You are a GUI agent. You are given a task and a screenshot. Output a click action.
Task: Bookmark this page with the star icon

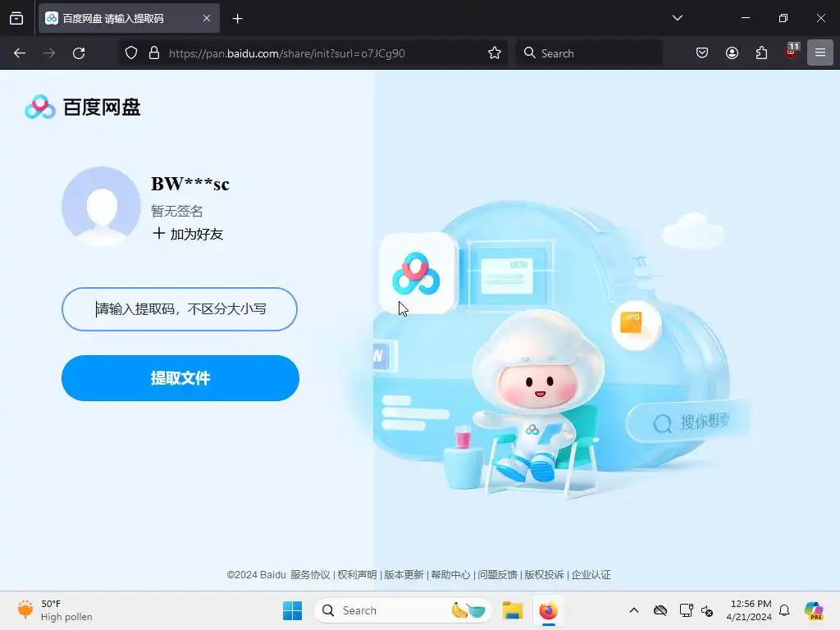pyautogui.click(x=495, y=53)
